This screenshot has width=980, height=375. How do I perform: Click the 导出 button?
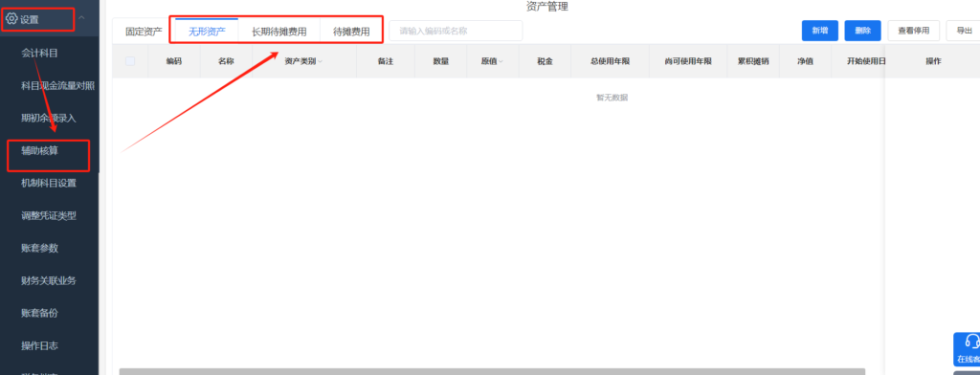tap(964, 31)
